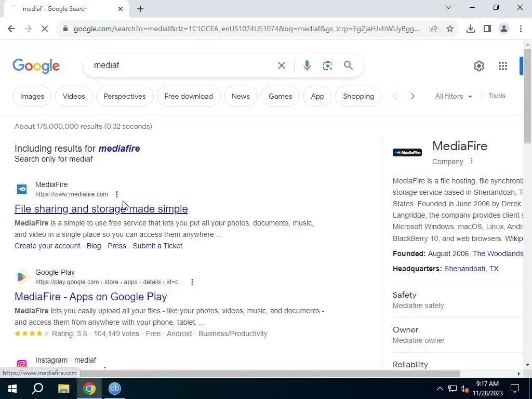
Task: Bookmark this page with the star icon
Action: click(x=450, y=29)
